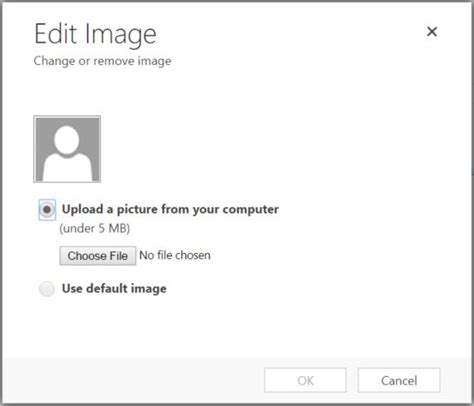The height and width of the screenshot is (406, 474).
Task: Click the person silhouette shoulders in avatar
Action: [67, 167]
